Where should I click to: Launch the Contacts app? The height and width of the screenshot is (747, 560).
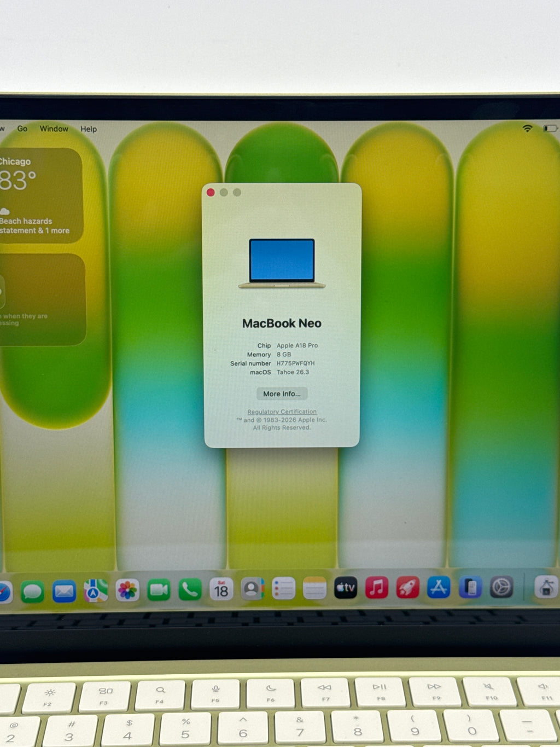252,589
